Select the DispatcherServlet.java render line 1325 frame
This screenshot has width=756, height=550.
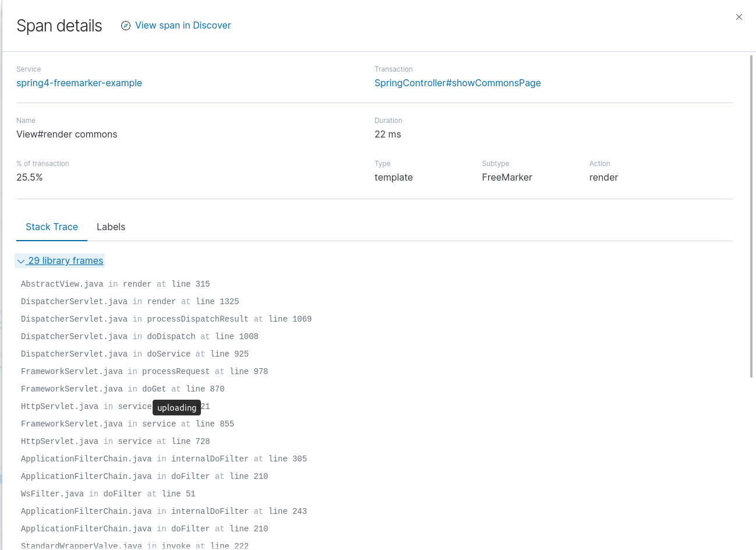(x=130, y=302)
